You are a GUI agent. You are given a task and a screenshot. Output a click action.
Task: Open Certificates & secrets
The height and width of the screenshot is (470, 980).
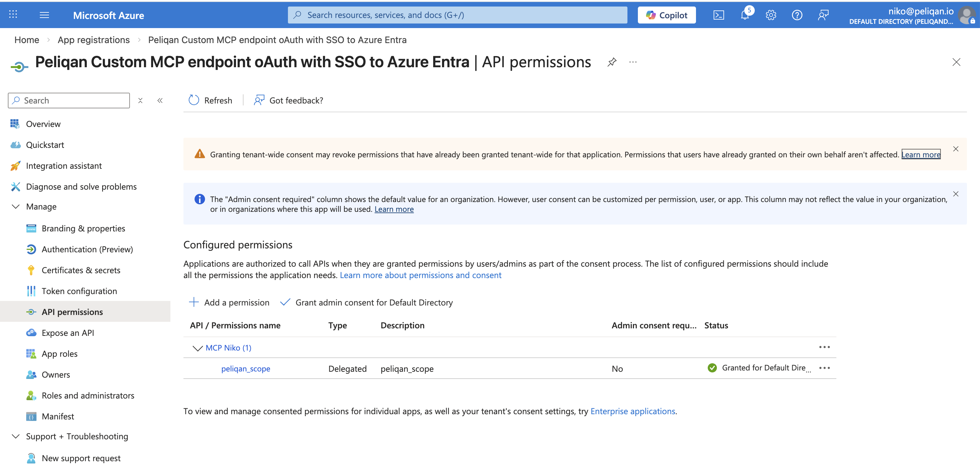(x=81, y=270)
